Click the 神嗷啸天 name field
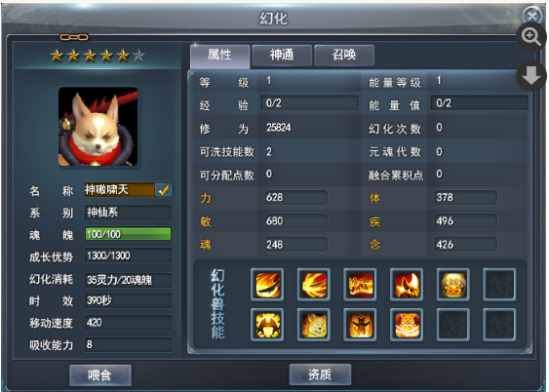 [119, 190]
